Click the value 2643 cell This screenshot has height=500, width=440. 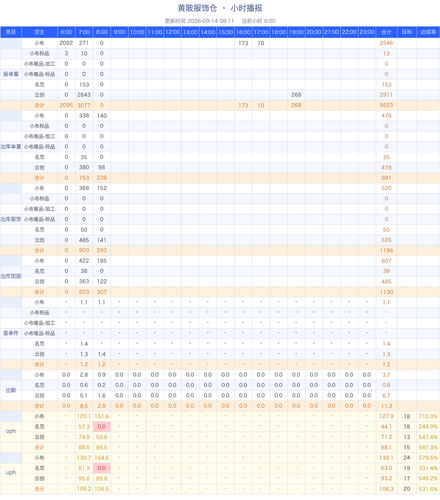tap(84, 95)
